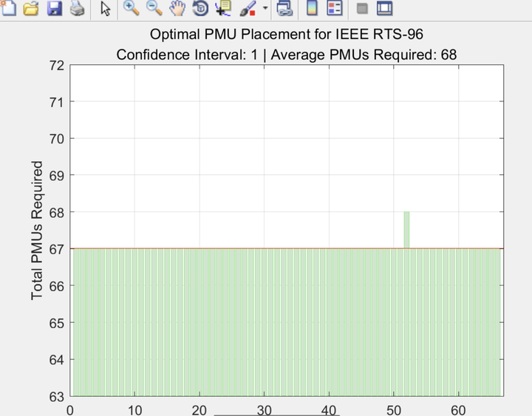Click the y-axis tick label 69

[x=57, y=176]
